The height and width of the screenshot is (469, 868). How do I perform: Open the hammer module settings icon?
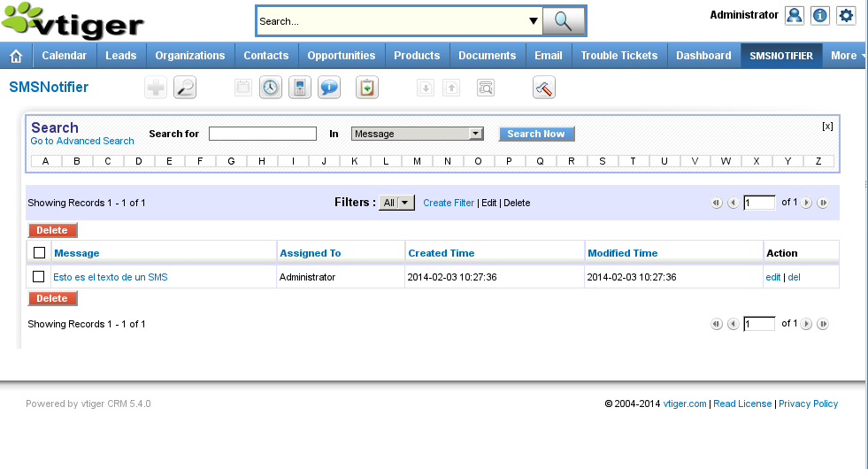click(x=544, y=88)
